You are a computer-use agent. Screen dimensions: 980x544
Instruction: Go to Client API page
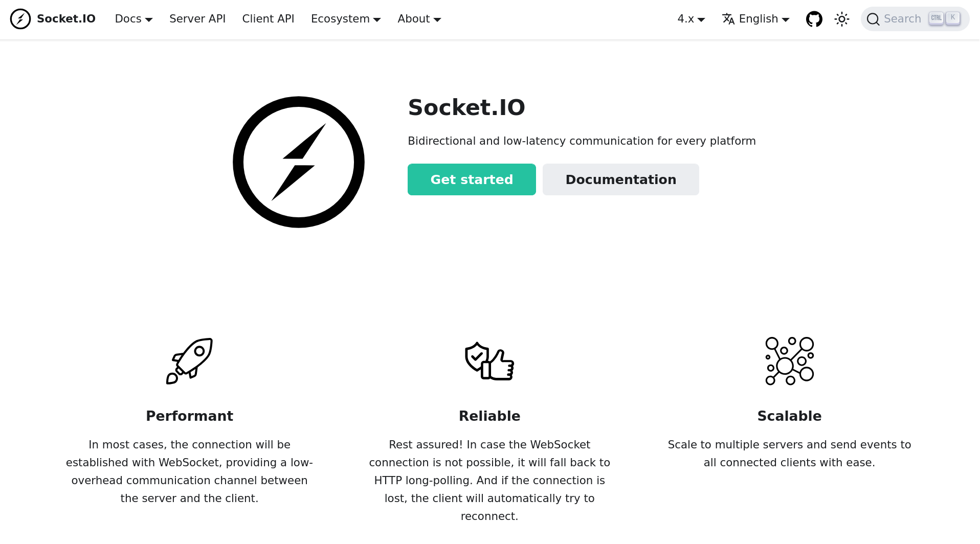[x=268, y=19]
